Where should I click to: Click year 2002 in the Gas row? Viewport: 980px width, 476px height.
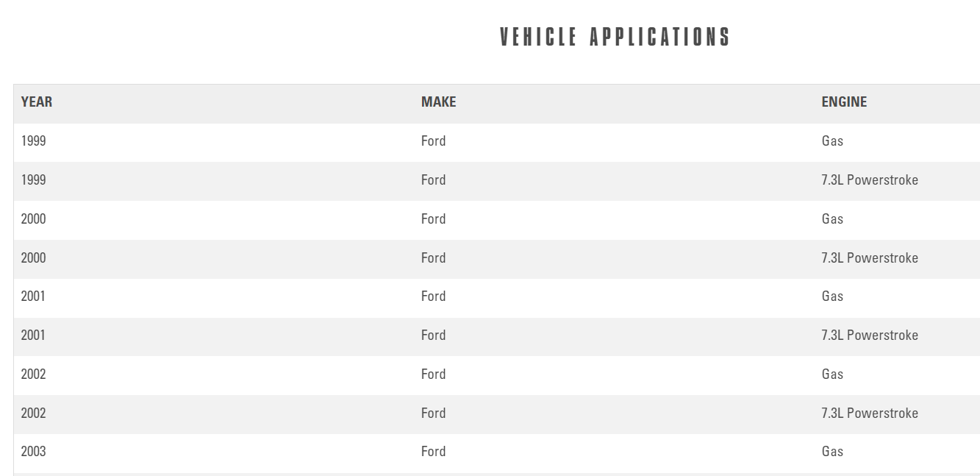(33, 374)
